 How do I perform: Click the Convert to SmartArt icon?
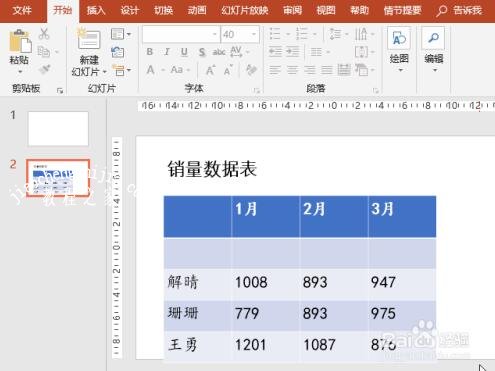pyautogui.click(x=361, y=70)
